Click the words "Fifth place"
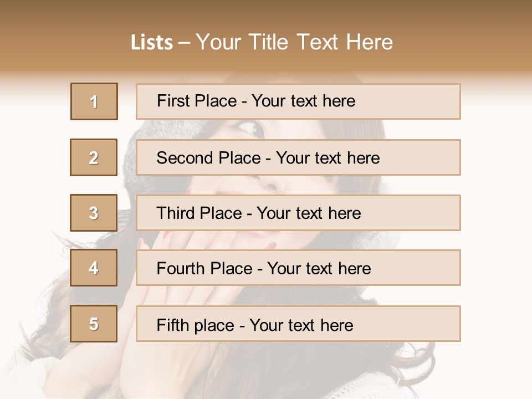This screenshot has width=532, height=399. click(x=196, y=325)
